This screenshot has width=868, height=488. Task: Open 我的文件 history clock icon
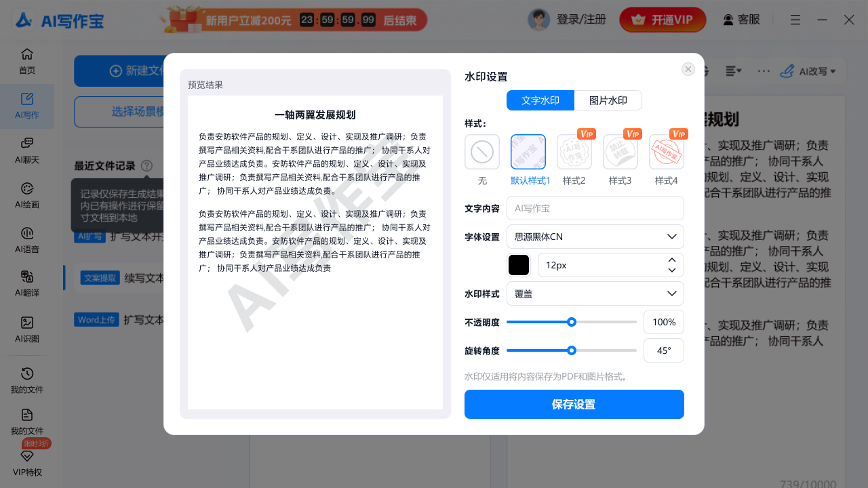tap(27, 373)
